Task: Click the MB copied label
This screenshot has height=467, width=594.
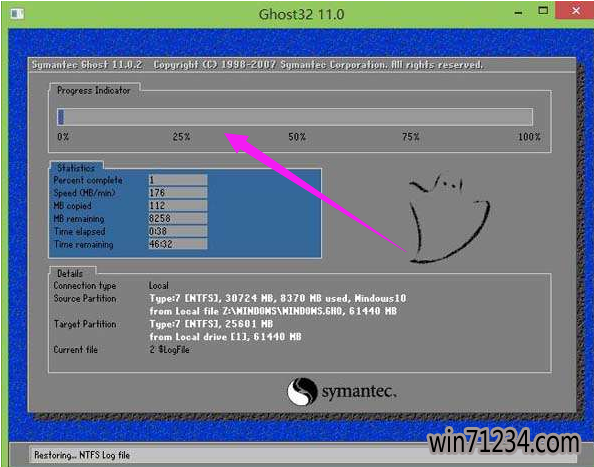Action: click(x=72, y=206)
